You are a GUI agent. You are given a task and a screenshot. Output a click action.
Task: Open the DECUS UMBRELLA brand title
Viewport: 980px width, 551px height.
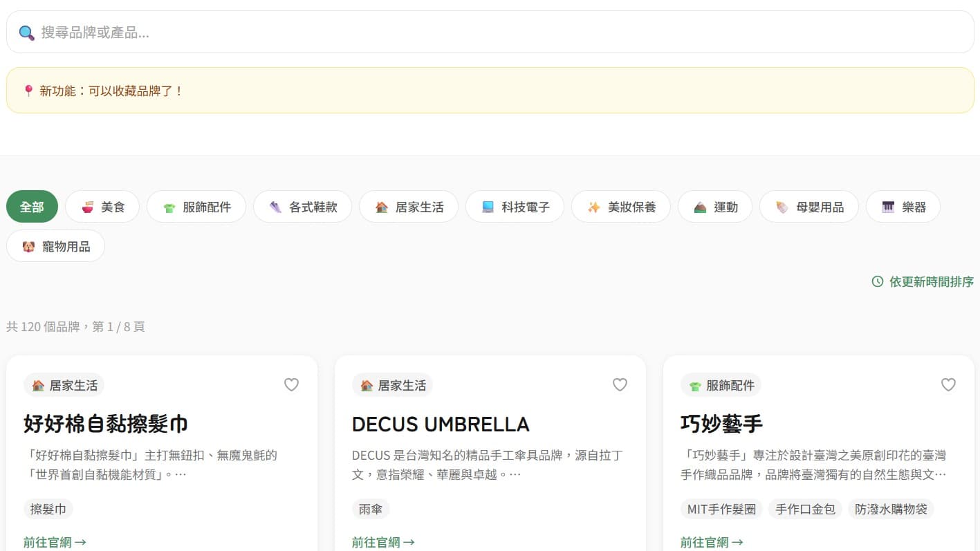click(x=441, y=424)
